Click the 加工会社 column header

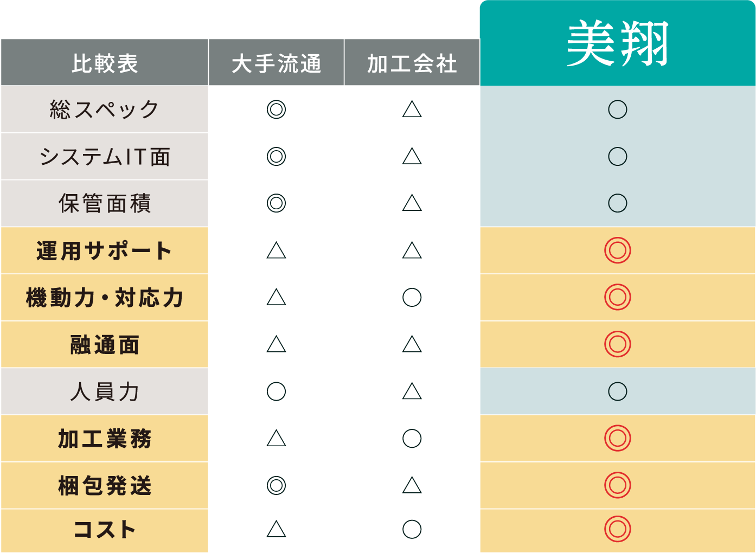(412, 63)
